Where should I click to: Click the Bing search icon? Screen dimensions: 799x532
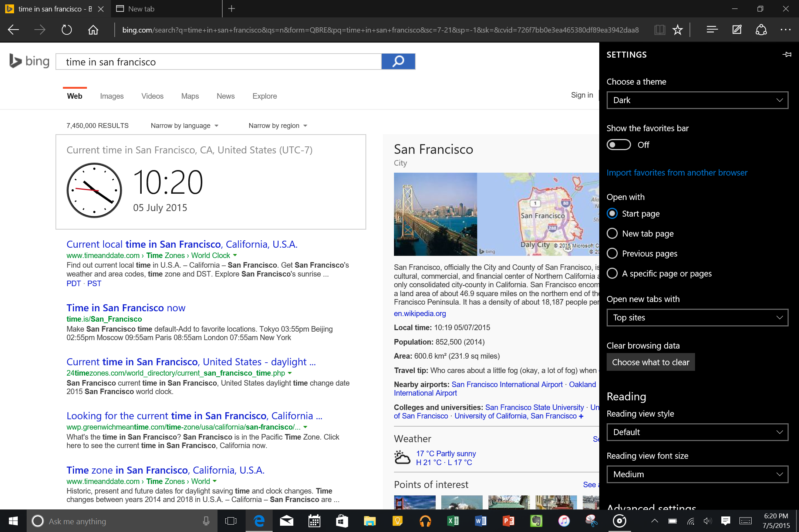tap(398, 62)
